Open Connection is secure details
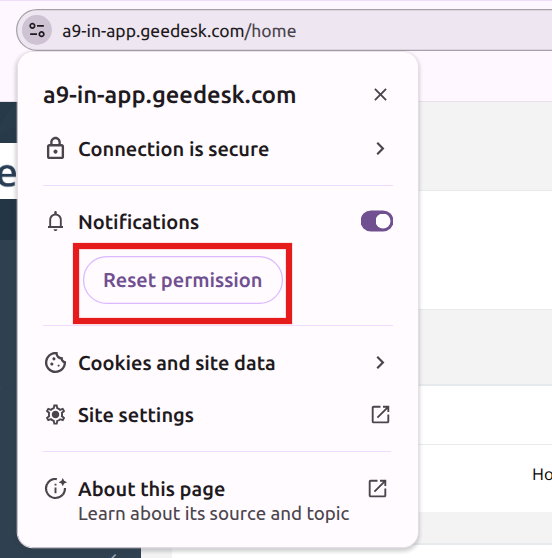The height and width of the screenshot is (558, 552). [x=218, y=149]
